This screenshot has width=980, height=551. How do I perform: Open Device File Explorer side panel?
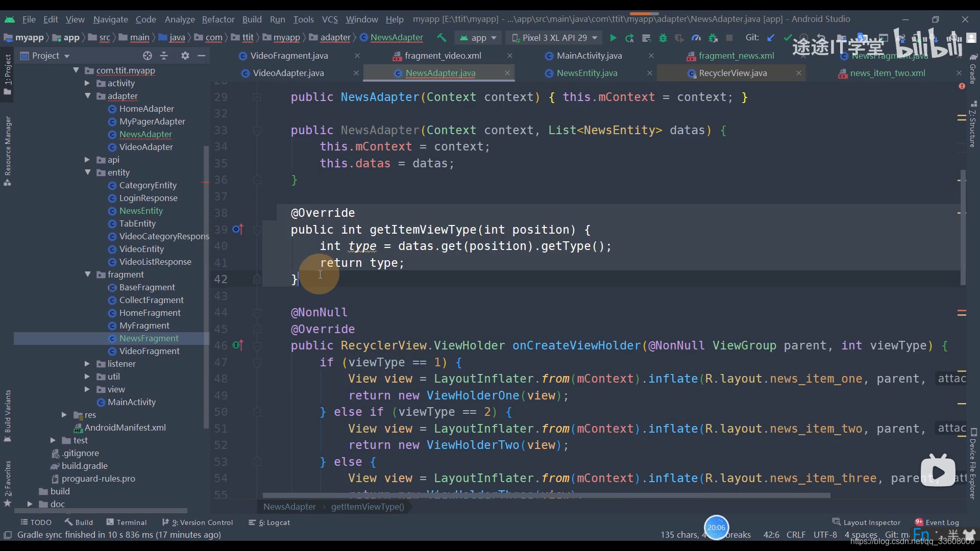[x=973, y=464]
